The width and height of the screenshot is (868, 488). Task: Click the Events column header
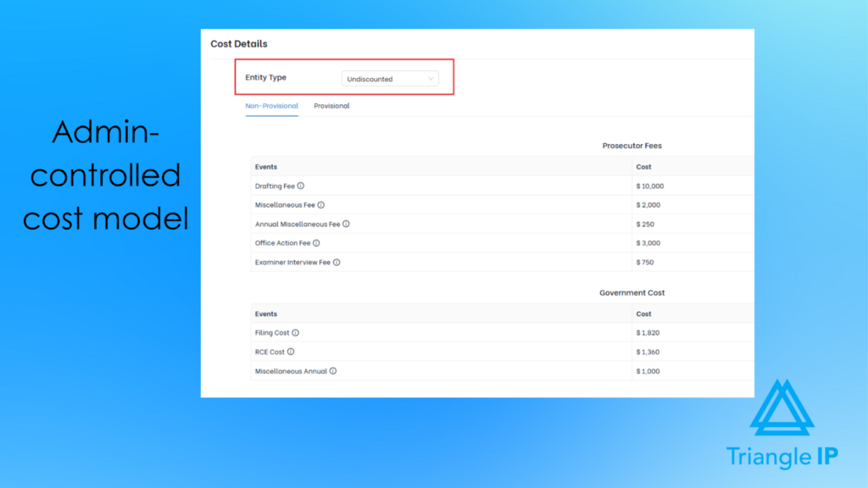(265, 166)
